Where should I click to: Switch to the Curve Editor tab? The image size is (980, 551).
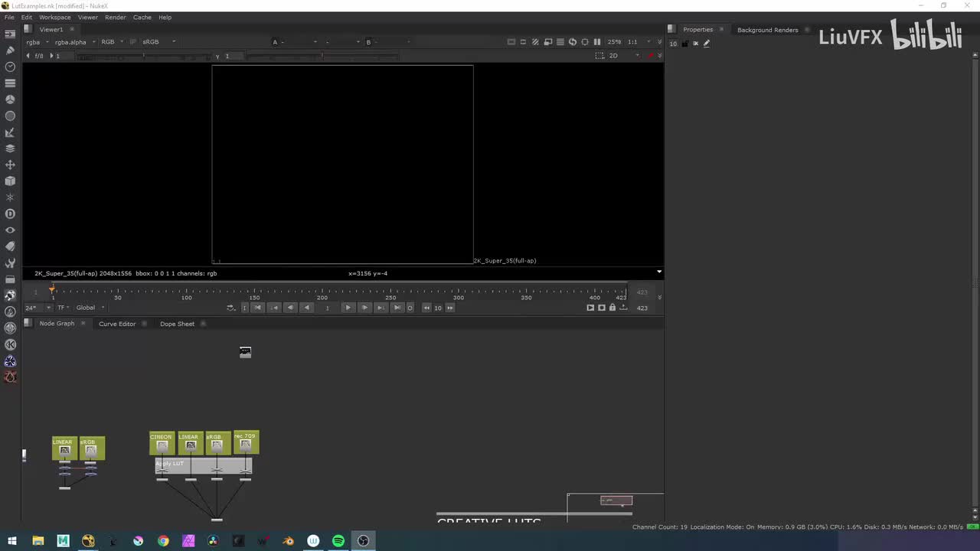pos(117,324)
